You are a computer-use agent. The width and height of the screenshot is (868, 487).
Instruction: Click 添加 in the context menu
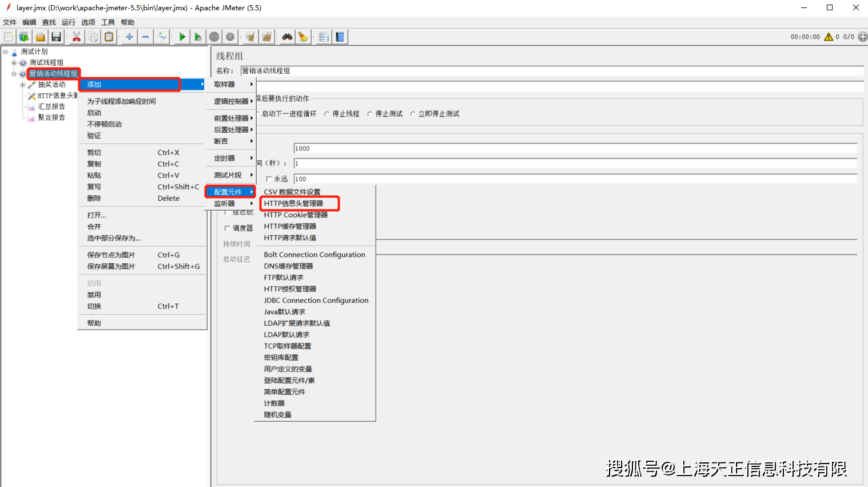(x=142, y=85)
